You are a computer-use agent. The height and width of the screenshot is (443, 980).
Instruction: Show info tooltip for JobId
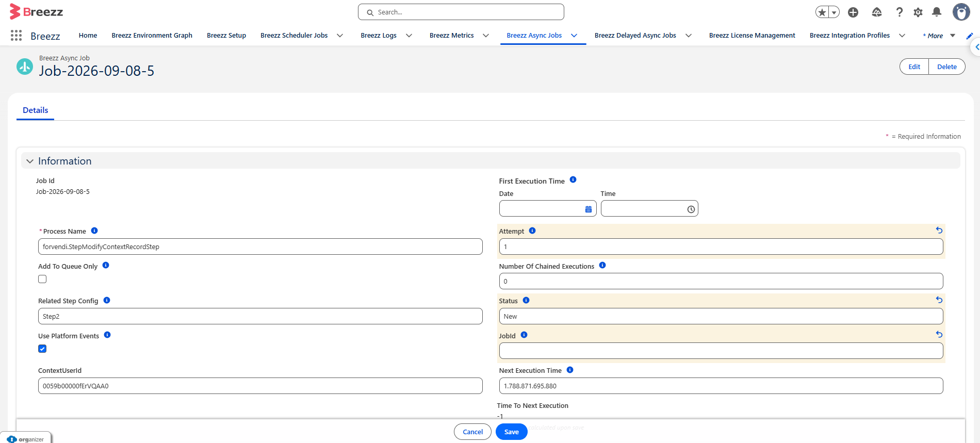[524, 335]
